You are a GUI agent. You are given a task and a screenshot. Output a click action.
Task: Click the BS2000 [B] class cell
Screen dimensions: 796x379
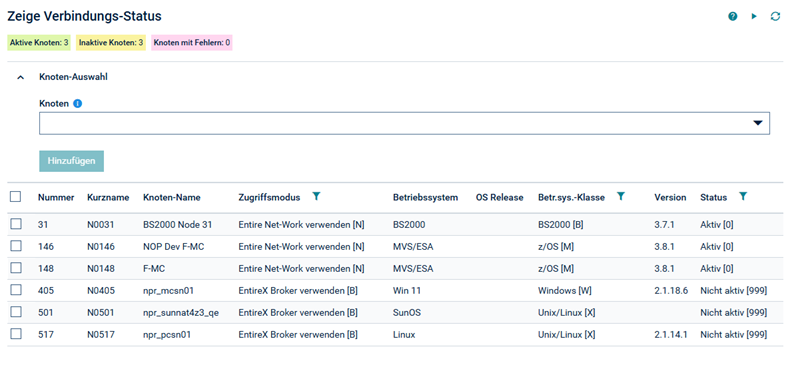coord(560,224)
